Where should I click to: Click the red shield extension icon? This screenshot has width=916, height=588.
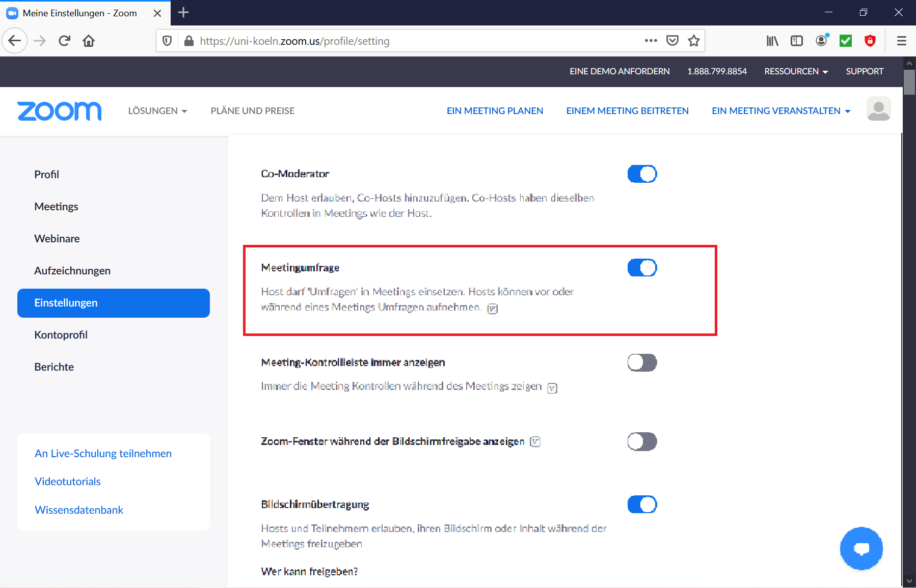tap(870, 41)
